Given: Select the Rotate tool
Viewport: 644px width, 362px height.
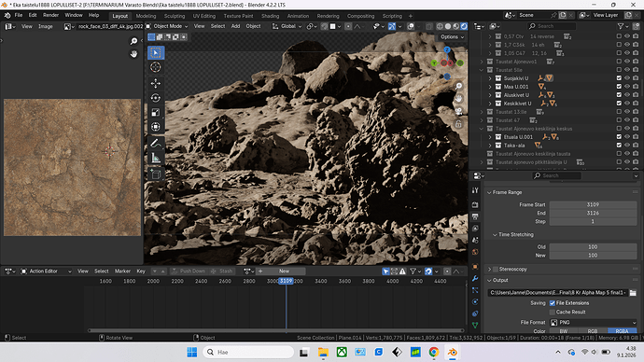Looking at the screenshot, I should [156, 98].
